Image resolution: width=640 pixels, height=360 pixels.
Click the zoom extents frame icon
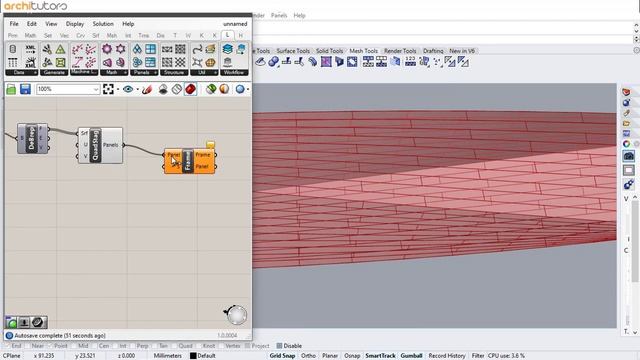[108, 89]
